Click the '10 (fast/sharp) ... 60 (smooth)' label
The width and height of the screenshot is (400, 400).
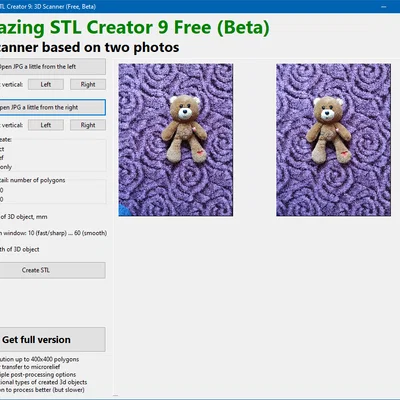tap(68, 233)
